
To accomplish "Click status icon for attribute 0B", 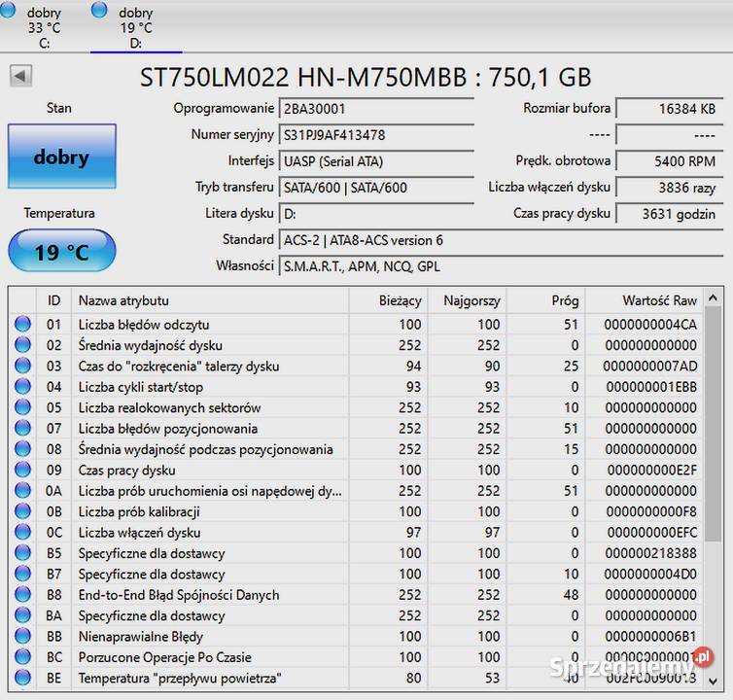I will point(22,511).
